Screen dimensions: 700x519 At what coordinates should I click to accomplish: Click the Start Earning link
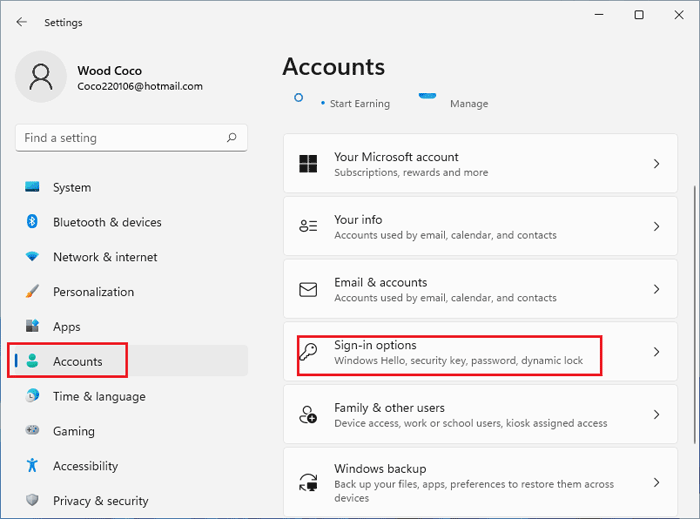[x=360, y=104]
